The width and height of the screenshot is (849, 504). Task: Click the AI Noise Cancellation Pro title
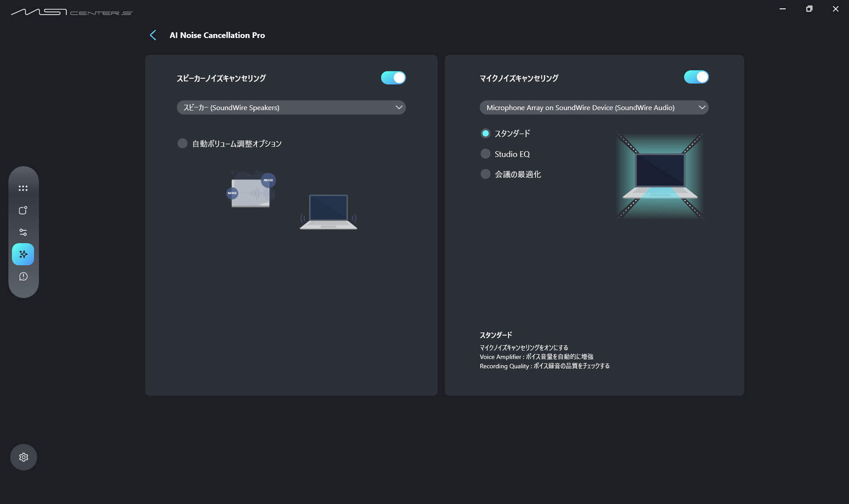click(x=217, y=35)
